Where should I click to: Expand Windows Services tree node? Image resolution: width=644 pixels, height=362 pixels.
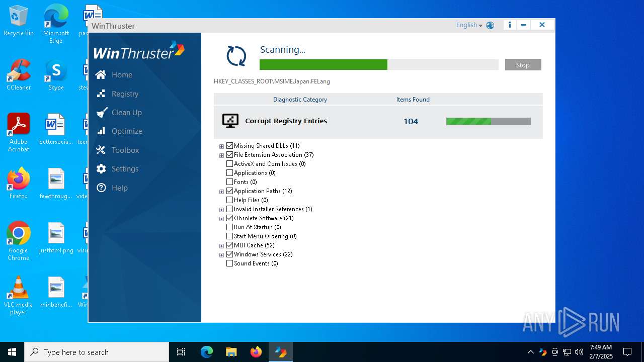(221, 255)
